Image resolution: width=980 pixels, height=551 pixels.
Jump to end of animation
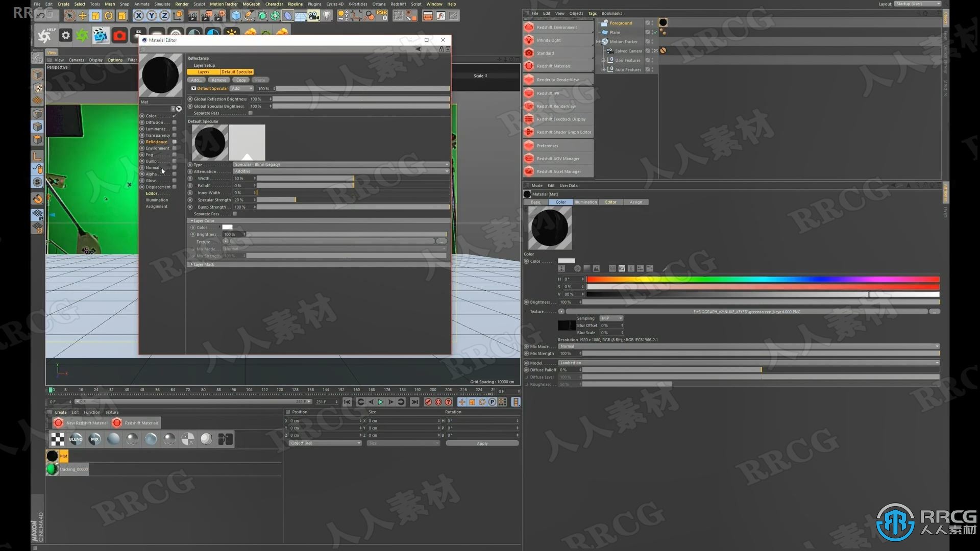click(x=415, y=402)
